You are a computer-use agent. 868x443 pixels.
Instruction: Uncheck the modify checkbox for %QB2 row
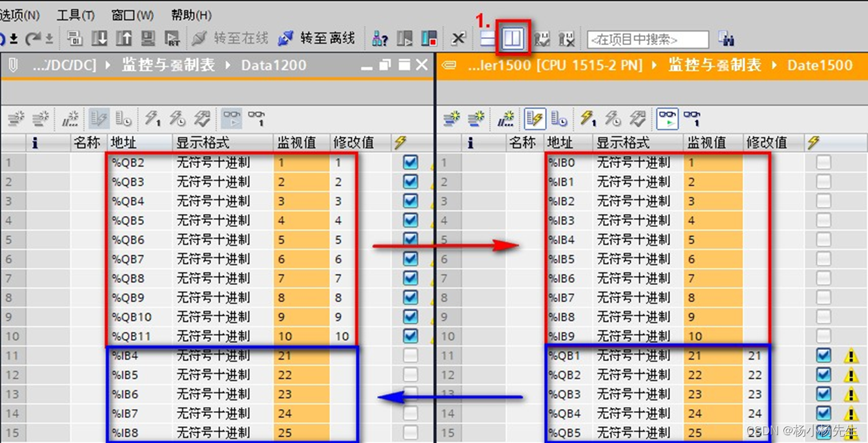click(410, 162)
